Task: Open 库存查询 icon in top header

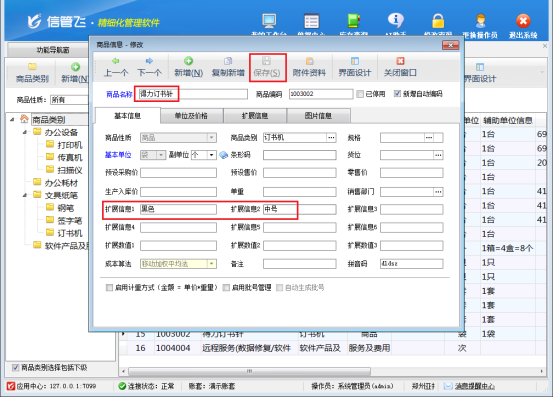Action: click(353, 21)
